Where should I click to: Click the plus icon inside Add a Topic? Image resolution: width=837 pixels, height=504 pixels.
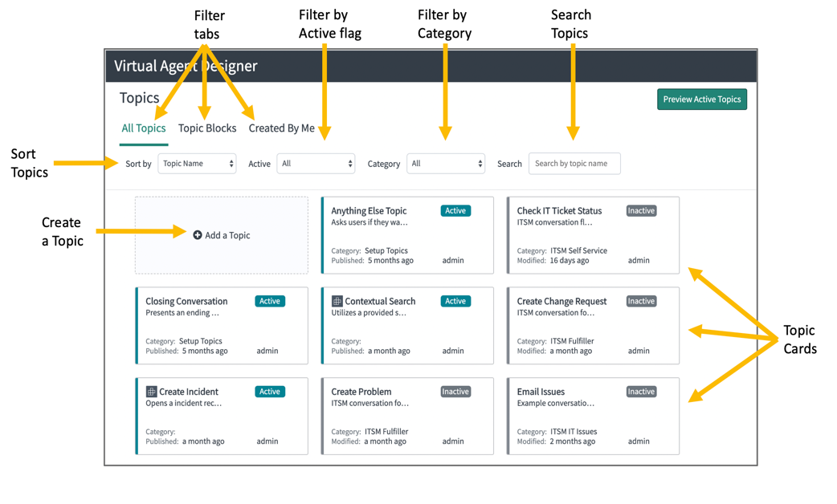click(x=198, y=234)
